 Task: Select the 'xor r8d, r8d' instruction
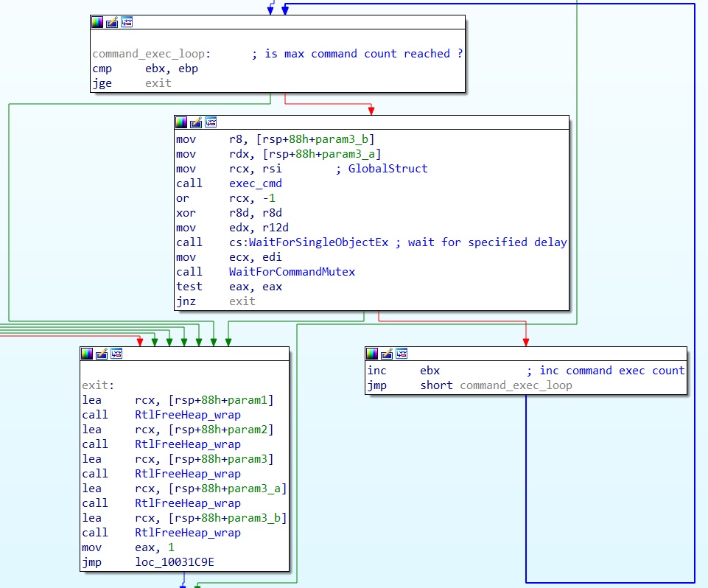[229, 213]
